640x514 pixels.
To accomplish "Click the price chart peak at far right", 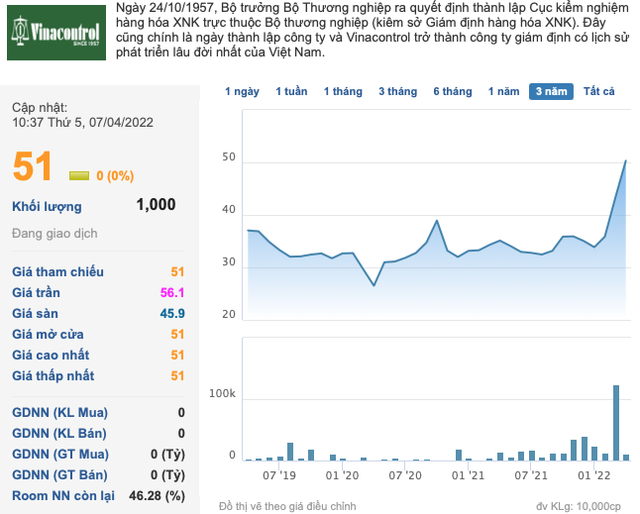I will click(626, 161).
